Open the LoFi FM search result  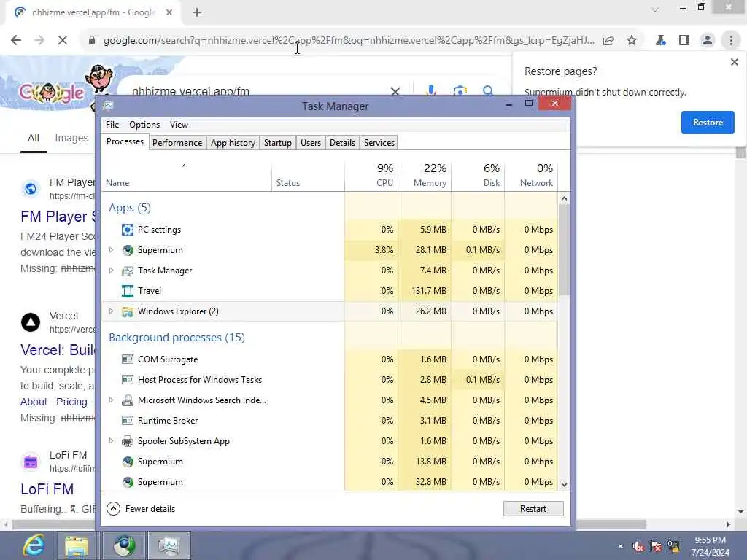[47, 489]
